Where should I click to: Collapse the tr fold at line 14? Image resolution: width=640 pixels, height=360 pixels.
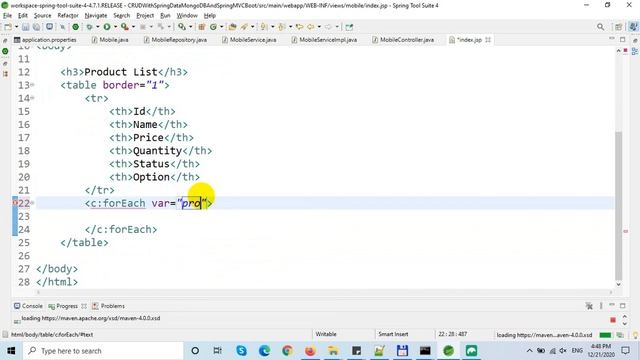(x=32, y=98)
